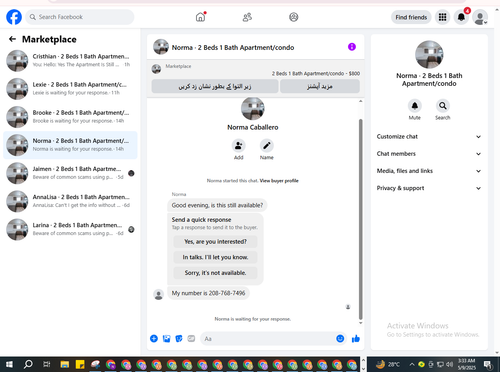Click the Name edit pencil icon
The height and width of the screenshot is (372, 500).
pyautogui.click(x=267, y=146)
